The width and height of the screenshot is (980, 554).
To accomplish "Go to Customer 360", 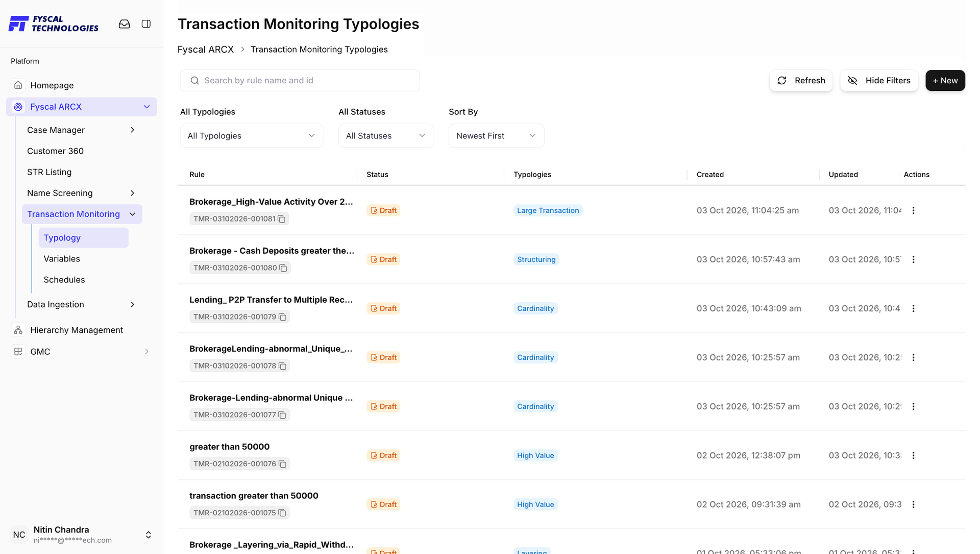I will coord(55,151).
